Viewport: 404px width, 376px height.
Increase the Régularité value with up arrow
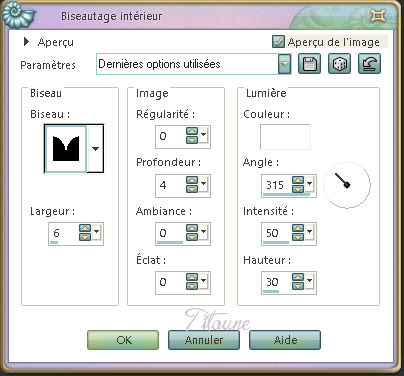(x=192, y=132)
